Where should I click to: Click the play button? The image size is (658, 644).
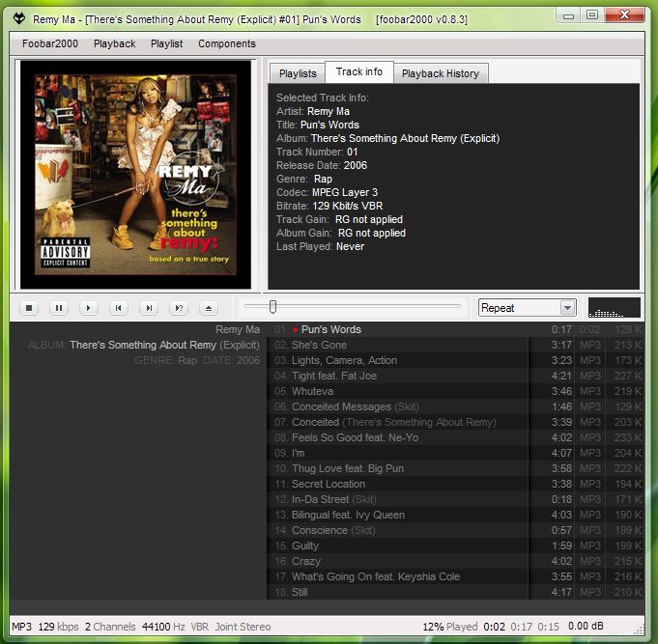click(x=89, y=308)
